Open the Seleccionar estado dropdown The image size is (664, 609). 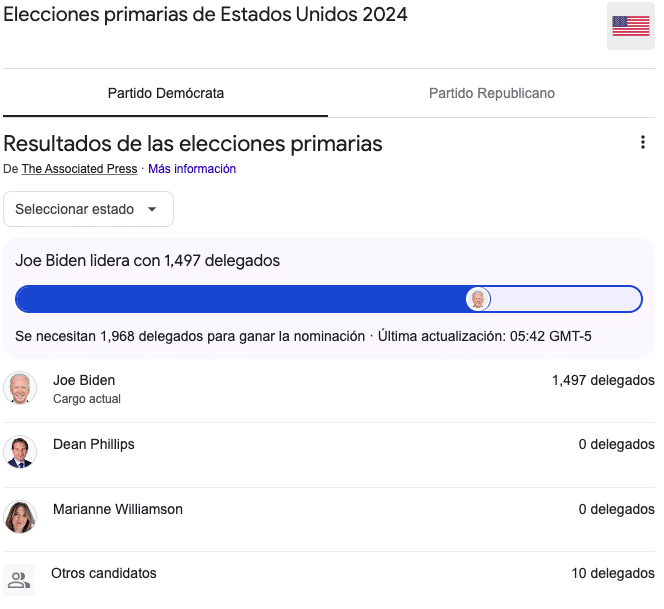click(x=89, y=209)
